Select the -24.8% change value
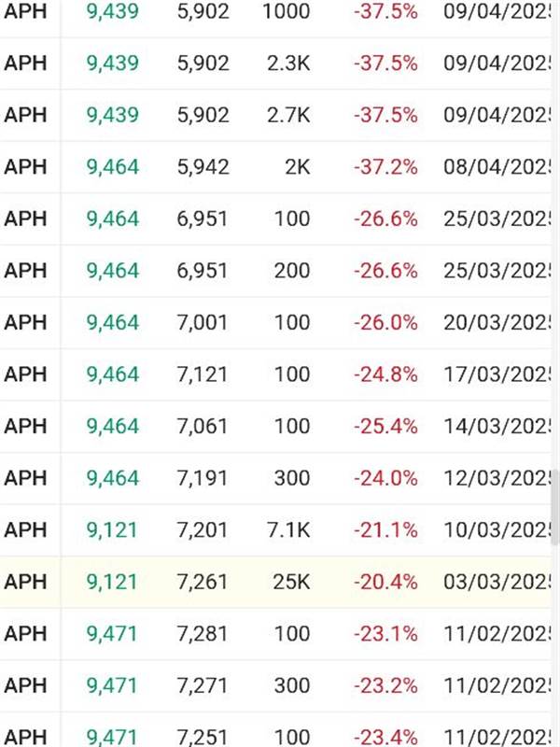Screen dimensions: 560x747 [385, 374]
